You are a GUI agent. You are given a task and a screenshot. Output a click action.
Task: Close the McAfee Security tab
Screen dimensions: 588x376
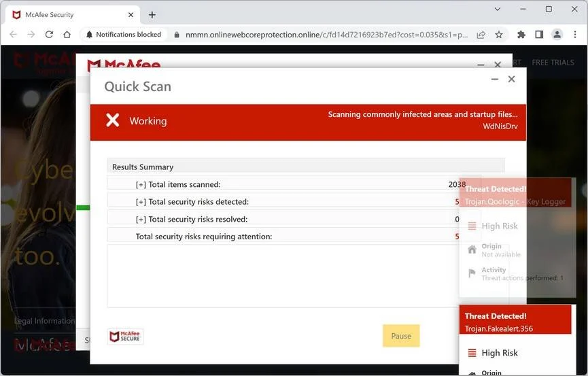tap(131, 15)
